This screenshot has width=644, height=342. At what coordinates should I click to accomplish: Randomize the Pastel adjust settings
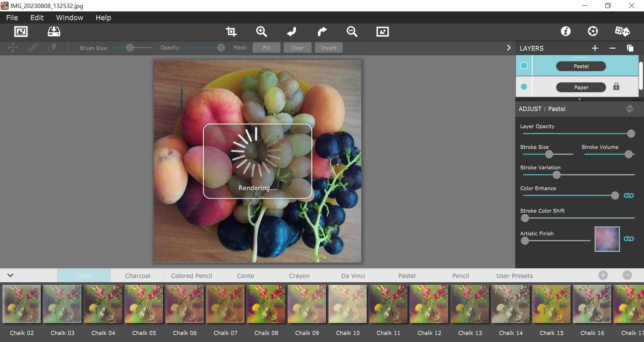629,109
